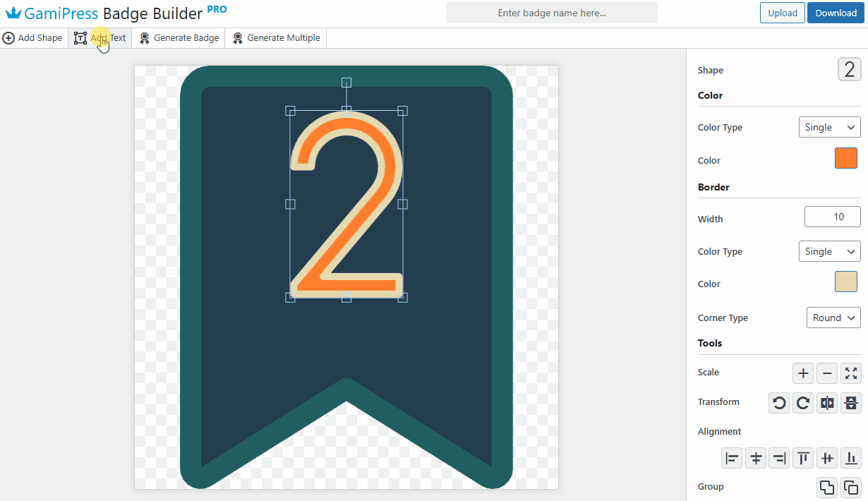Image resolution: width=868 pixels, height=501 pixels.
Task: Flip the number vertically
Action: 850,403
